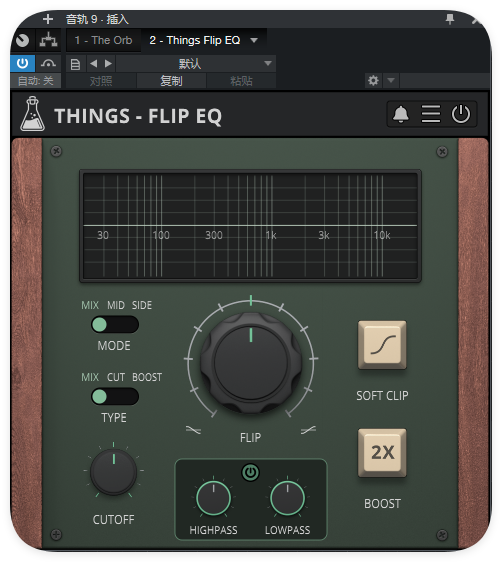The width and height of the screenshot is (502, 562).
Task: Click the 自动: 关 automation button
Action: 35,81
